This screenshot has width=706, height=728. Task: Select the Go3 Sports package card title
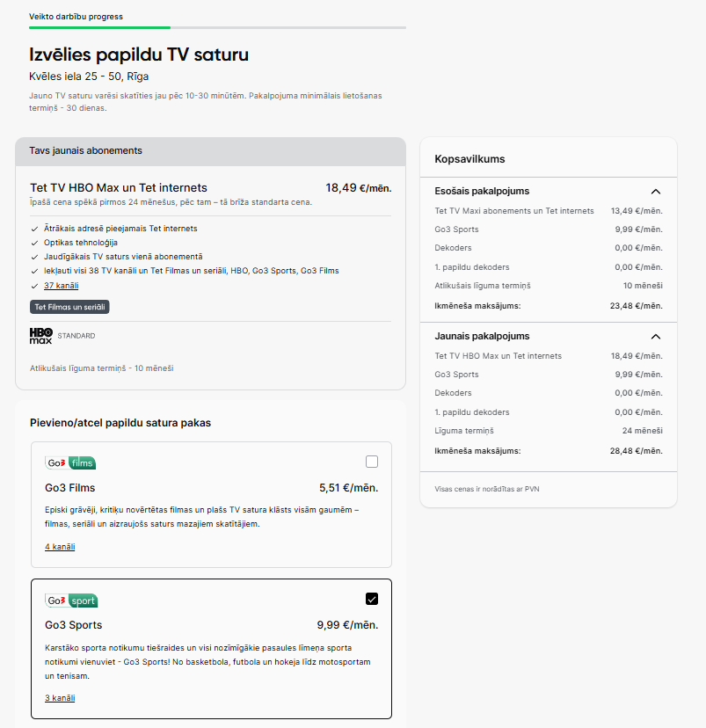[x=73, y=625]
